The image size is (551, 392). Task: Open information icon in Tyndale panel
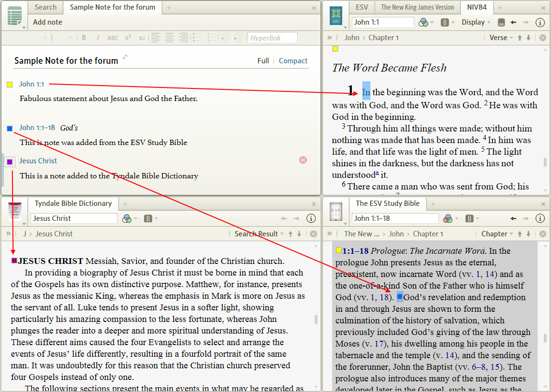pyautogui.click(x=311, y=218)
